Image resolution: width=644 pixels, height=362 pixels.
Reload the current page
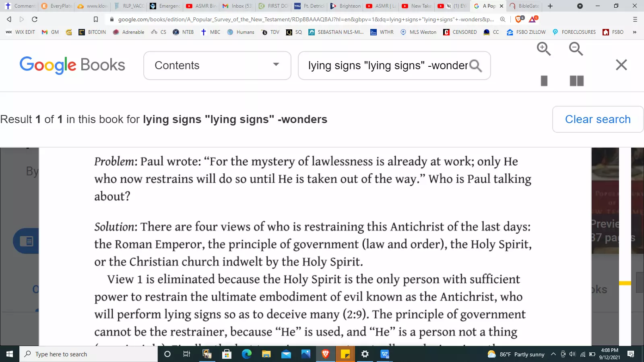(x=35, y=19)
